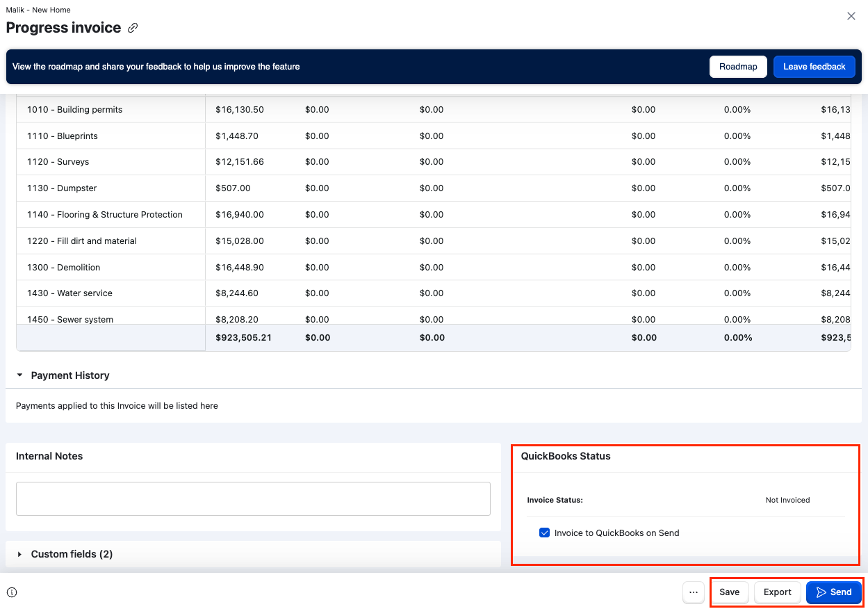Image resolution: width=868 pixels, height=609 pixels.
Task: Export the invoice
Action: click(777, 592)
